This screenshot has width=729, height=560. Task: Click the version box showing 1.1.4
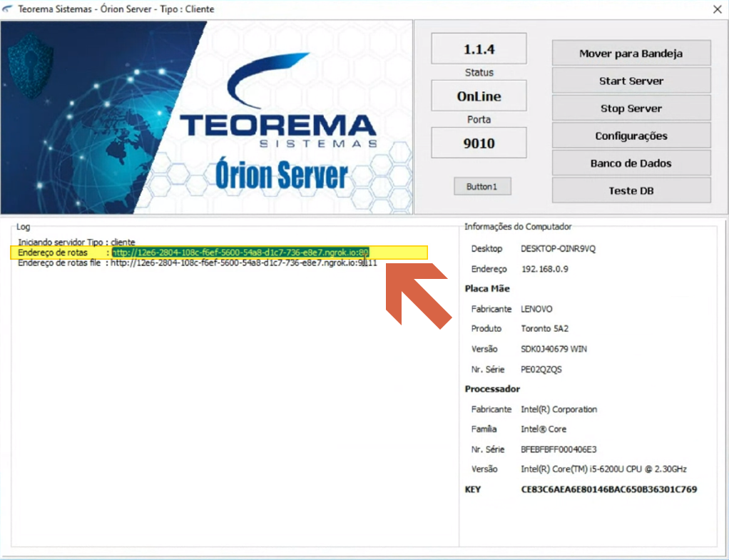[479, 49]
